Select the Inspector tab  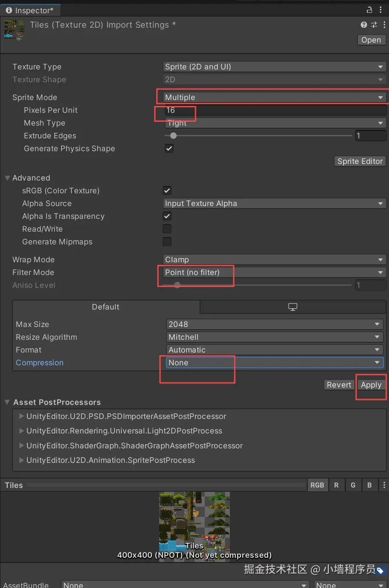[30, 10]
